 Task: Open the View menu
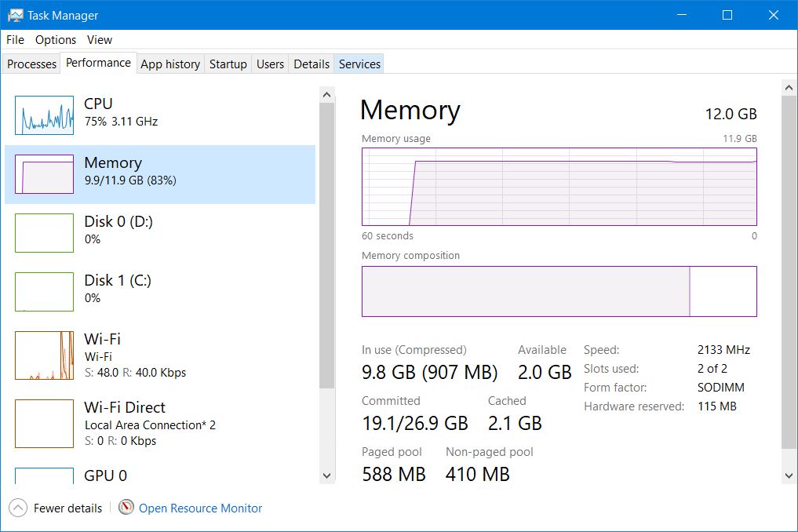coord(99,40)
